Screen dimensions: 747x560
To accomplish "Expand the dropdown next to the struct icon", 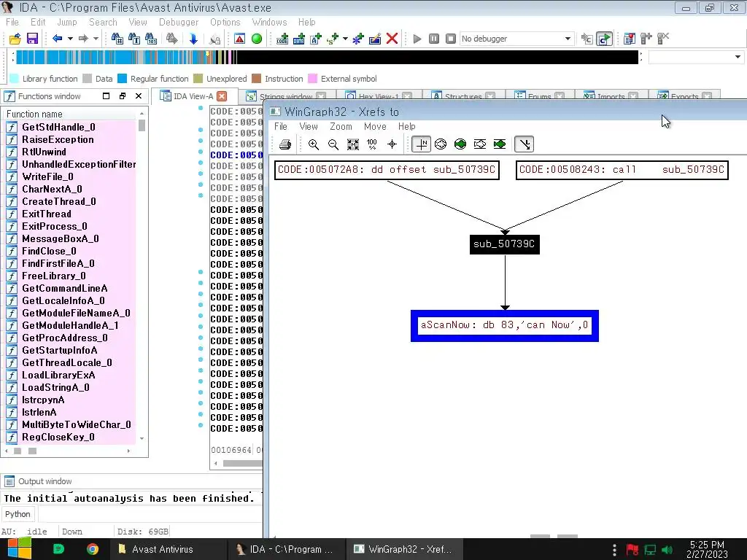I will [345, 39].
